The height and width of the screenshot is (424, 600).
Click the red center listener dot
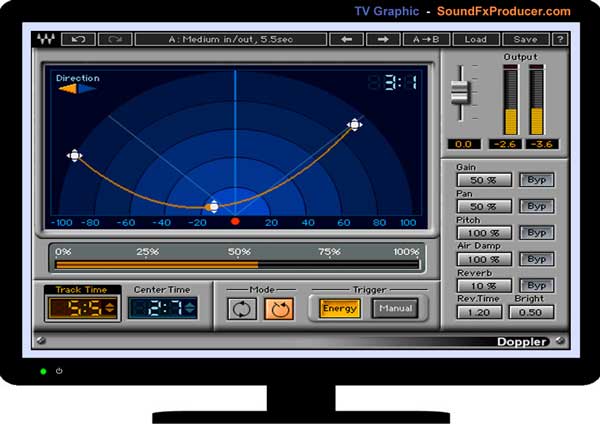235,221
